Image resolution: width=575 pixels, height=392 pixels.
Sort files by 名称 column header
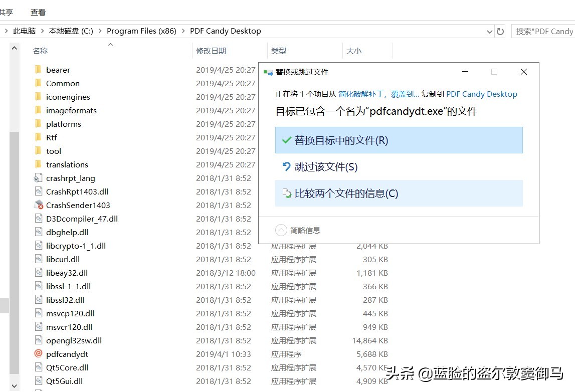tap(40, 51)
